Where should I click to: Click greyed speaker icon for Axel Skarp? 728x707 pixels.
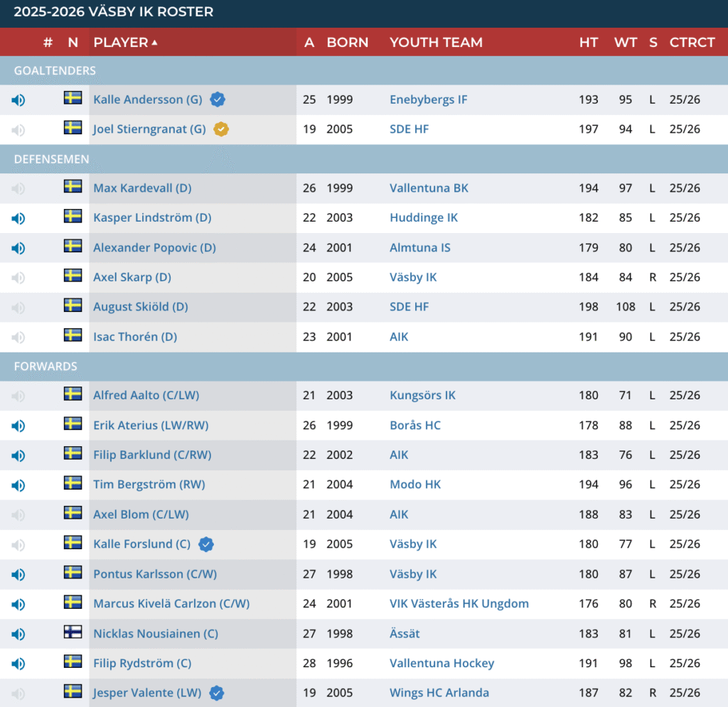[x=18, y=278]
